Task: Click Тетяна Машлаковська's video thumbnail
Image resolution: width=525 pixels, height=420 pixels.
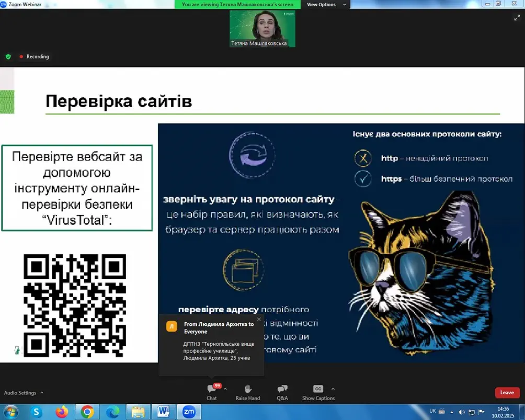Action: [x=262, y=28]
